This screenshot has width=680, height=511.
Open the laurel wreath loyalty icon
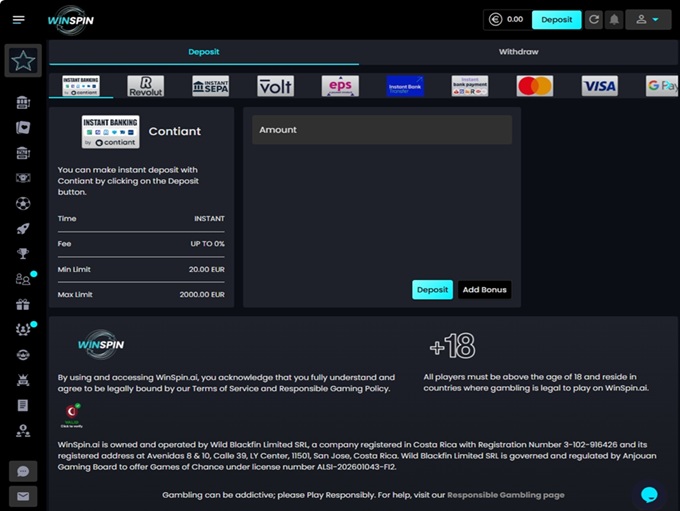23,330
